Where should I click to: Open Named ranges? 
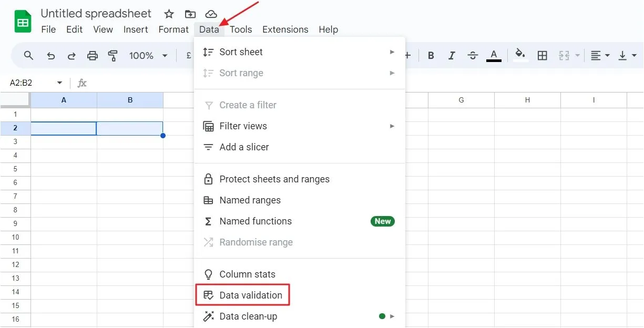point(300,200)
